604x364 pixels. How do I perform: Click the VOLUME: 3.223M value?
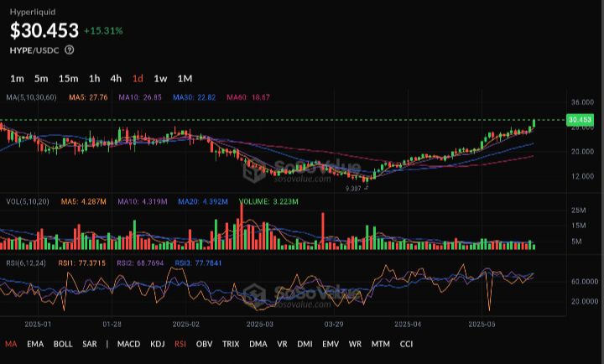coord(268,201)
